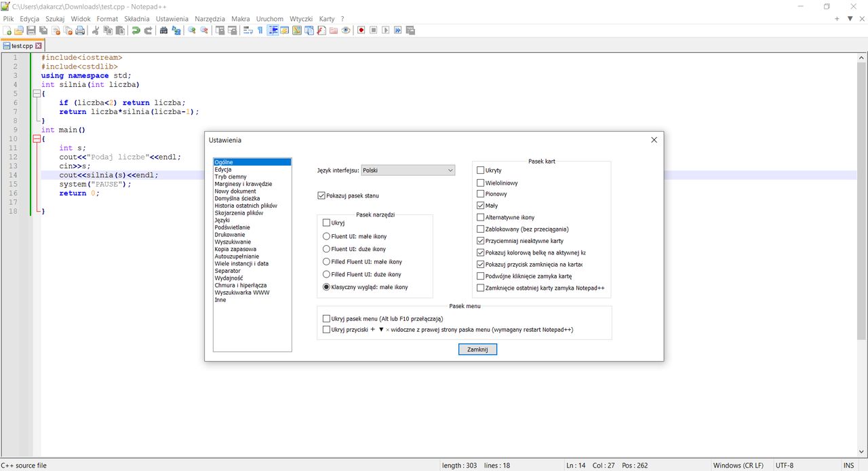
Task: Click UTF-8 encoding in status bar
Action: point(784,466)
